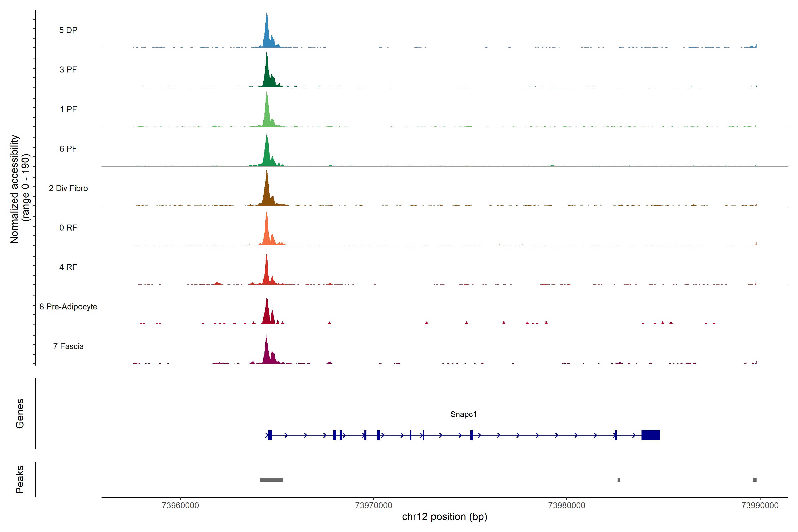The height and width of the screenshot is (532, 798).
Task: Click the 4 RF track label
Action: click(x=68, y=267)
